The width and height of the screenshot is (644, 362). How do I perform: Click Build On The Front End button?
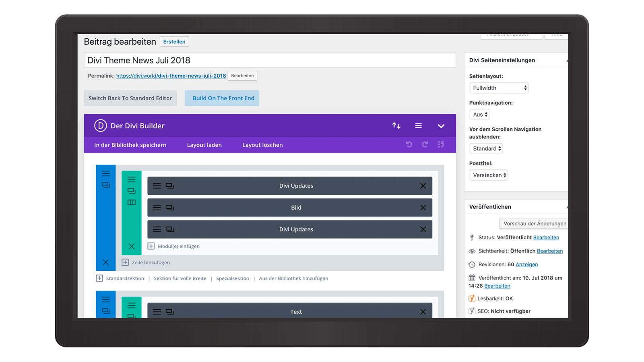[x=222, y=98]
